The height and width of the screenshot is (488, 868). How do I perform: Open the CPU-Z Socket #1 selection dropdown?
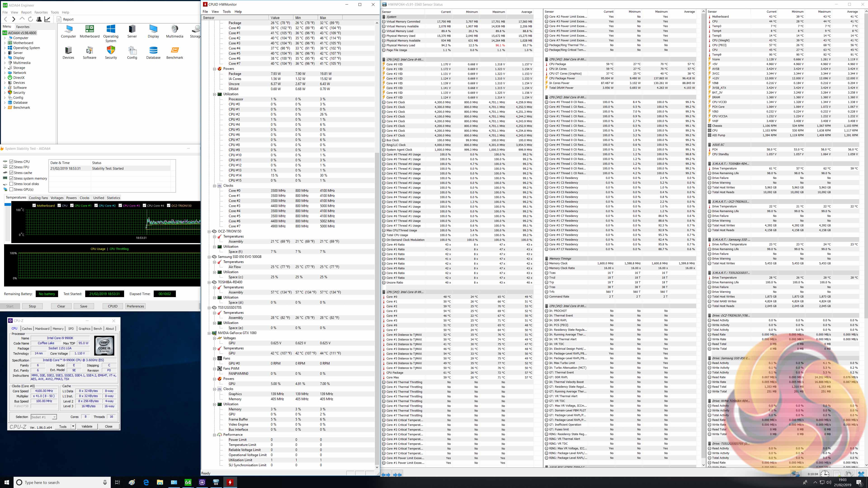pyautogui.click(x=54, y=417)
